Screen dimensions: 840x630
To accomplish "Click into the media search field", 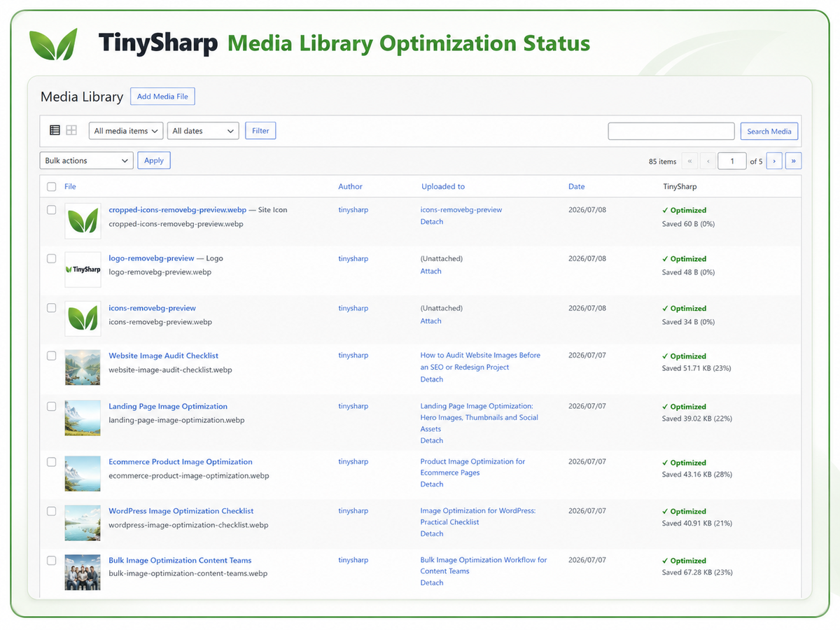I will (671, 131).
